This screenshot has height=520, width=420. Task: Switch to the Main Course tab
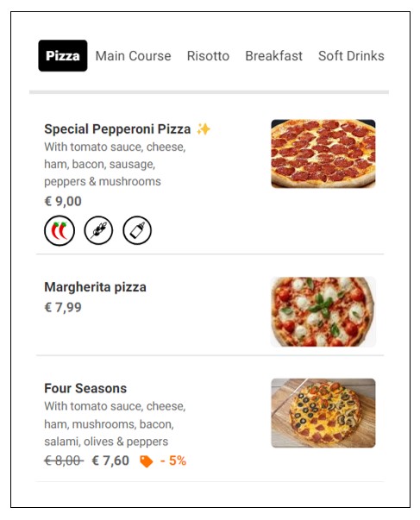coord(133,56)
